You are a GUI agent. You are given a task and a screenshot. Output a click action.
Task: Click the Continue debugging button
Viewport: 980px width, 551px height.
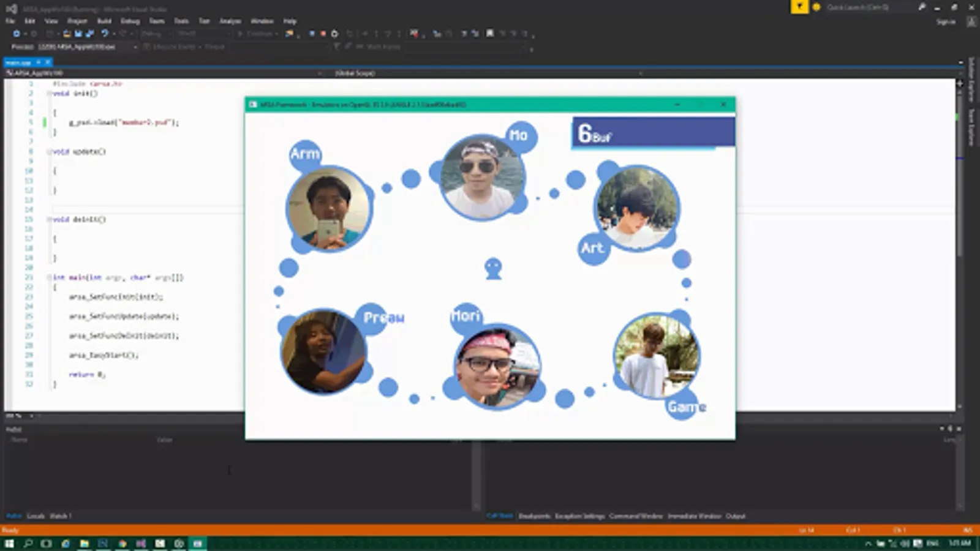pyautogui.click(x=257, y=34)
